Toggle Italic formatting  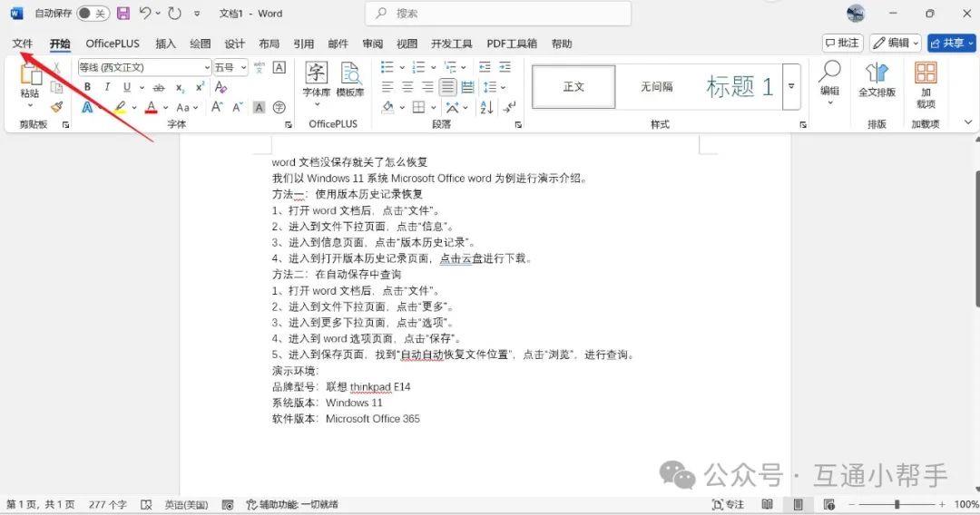(x=107, y=87)
